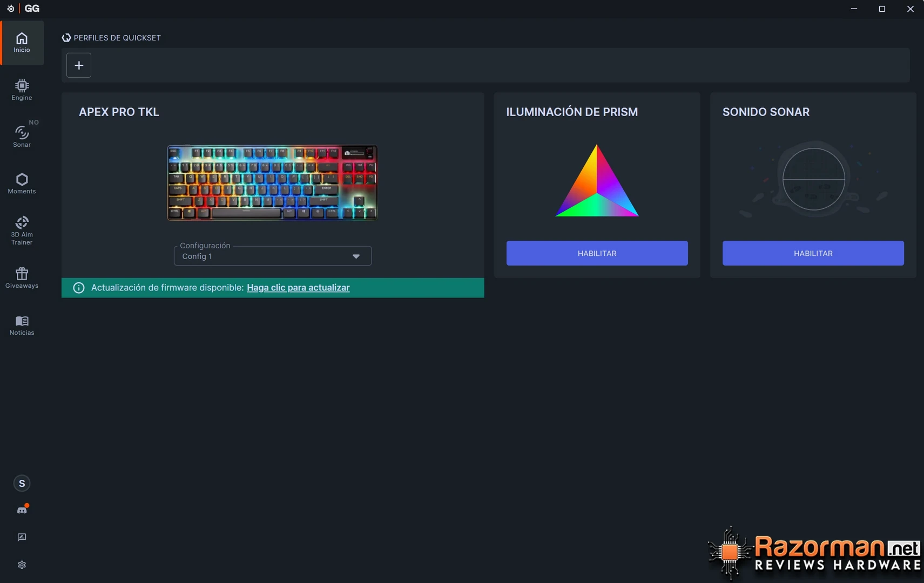The image size is (924, 583).
Task: Open the Engine section
Action: tap(22, 90)
